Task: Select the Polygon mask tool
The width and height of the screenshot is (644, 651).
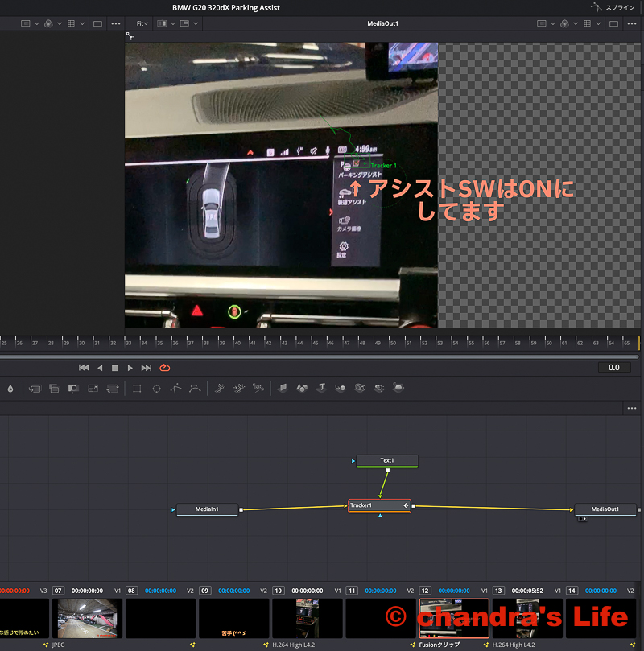Action: [176, 389]
